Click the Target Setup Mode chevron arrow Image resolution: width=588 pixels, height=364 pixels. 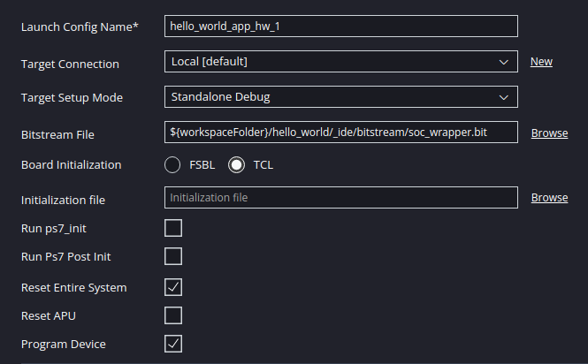pyautogui.click(x=503, y=96)
